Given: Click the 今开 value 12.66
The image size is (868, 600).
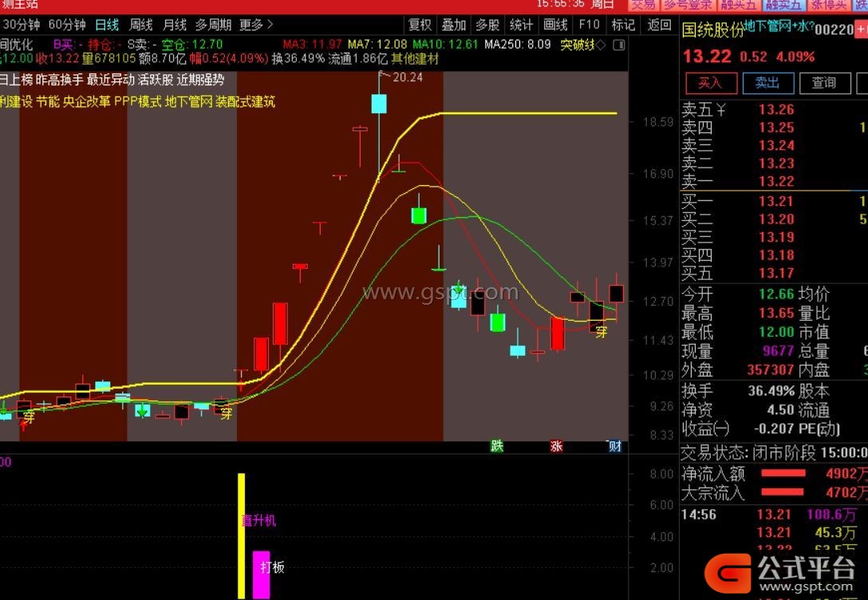Looking at the screenshot, I should [776, 294].
